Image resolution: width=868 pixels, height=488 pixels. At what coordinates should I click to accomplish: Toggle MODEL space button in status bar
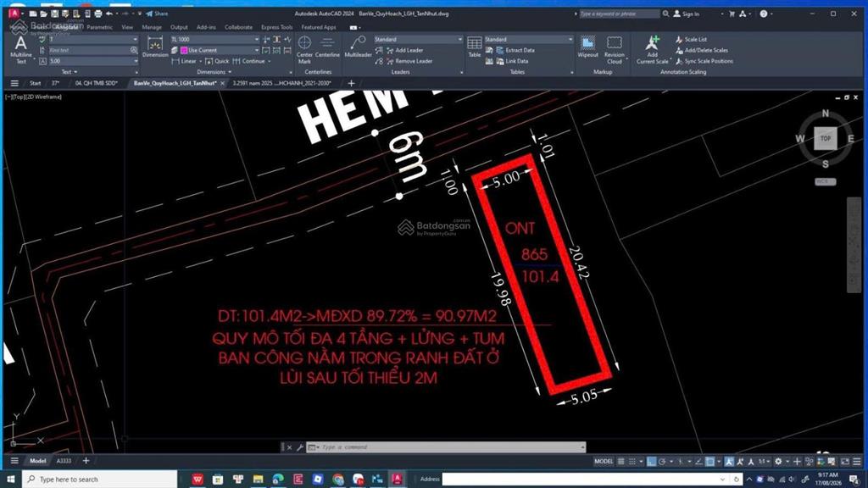pyautogui.click(x=604, y=461)
